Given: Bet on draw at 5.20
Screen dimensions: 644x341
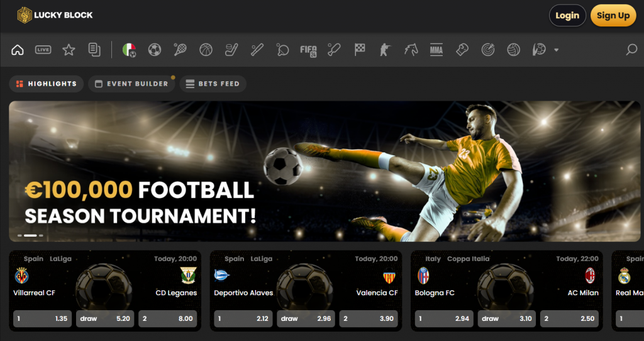Looking at the screenshot, I should (105, 319).
